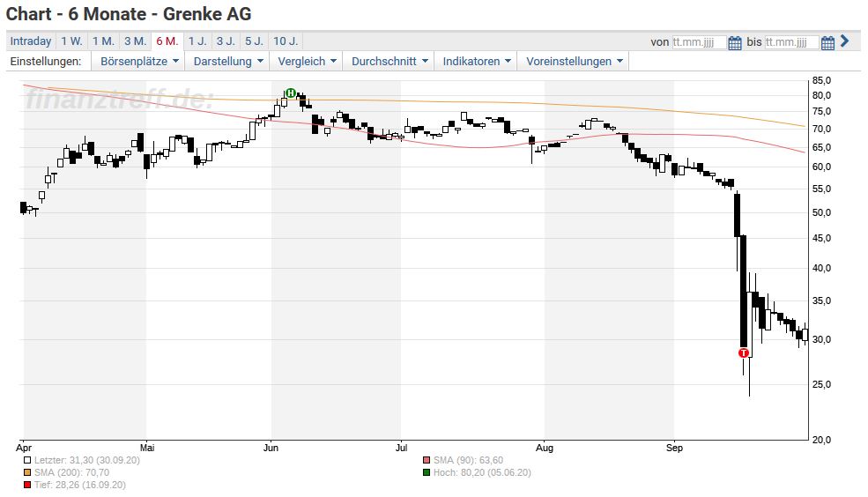Click the orange SMA (200) legend swatch
This screenshot has width=868, height=497.
(27, 472)
